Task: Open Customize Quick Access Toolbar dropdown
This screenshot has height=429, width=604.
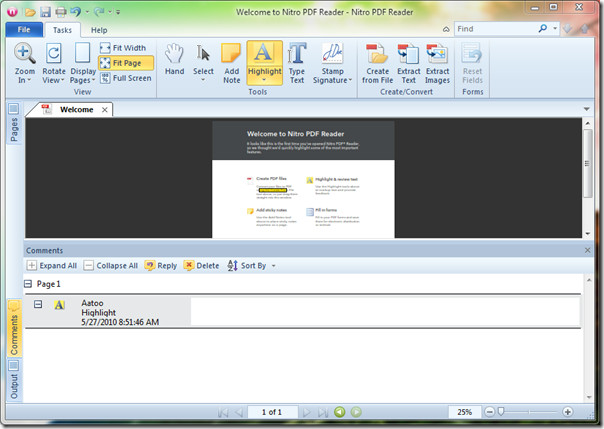Action: coord(118,12)
